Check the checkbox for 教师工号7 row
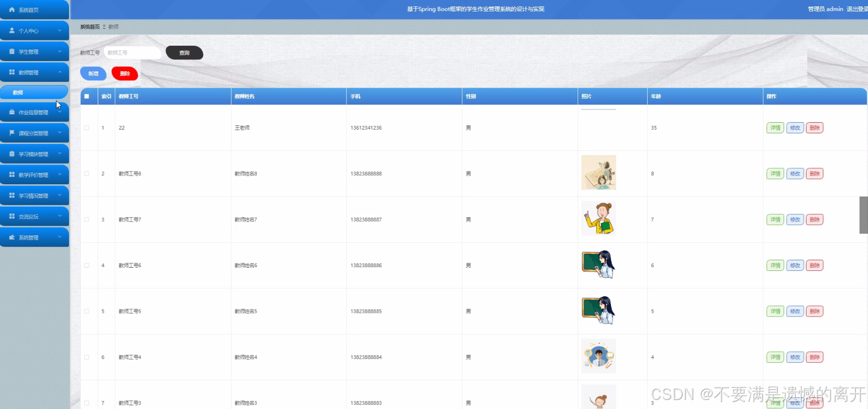Viewport: 868px width, 409px height. pos(87,219)
